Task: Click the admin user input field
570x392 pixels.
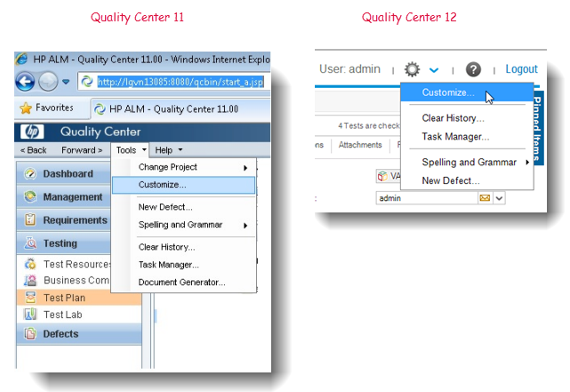Action: pos(427,198)
